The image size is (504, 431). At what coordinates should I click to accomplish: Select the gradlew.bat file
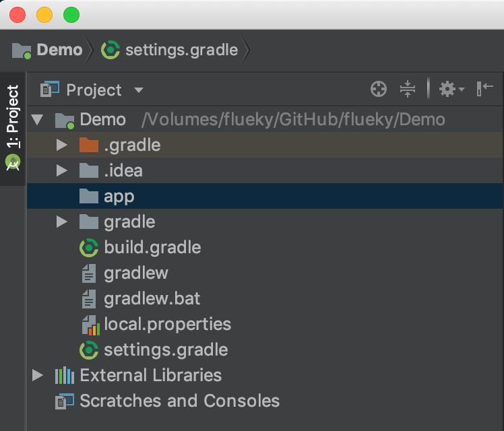pyautogui.click(x=152, y=299)
